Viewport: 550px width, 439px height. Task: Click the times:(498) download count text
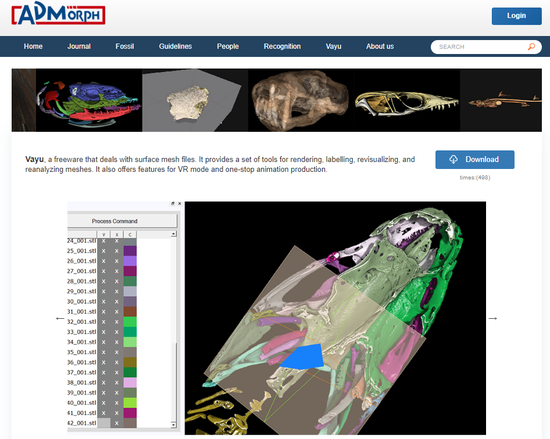click(x=475, y=177)
